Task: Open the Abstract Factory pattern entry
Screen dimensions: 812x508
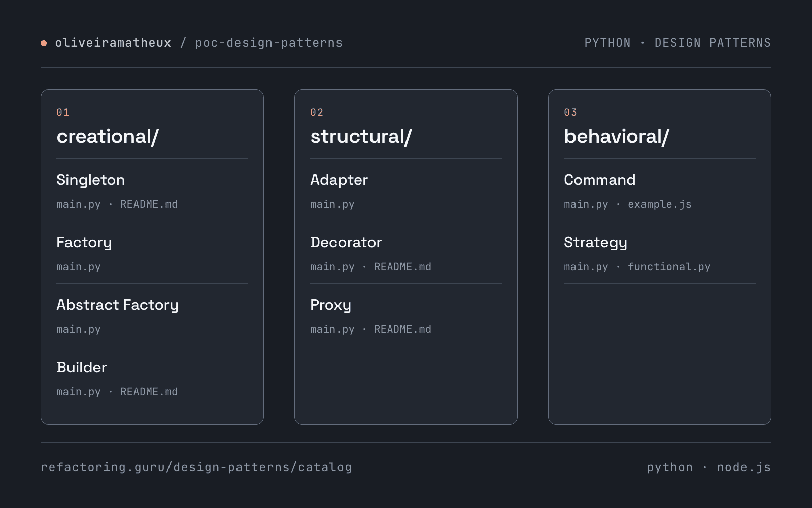Action: coord(117,305)
